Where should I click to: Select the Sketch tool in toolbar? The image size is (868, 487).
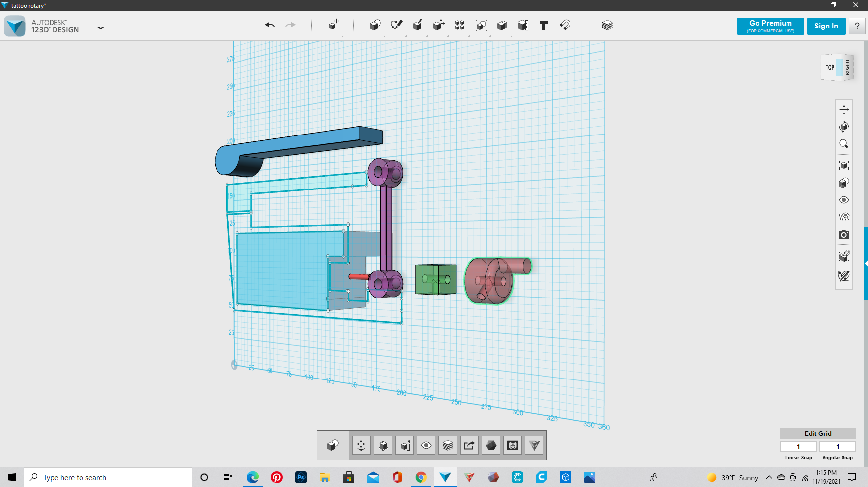tap(396, 25)
